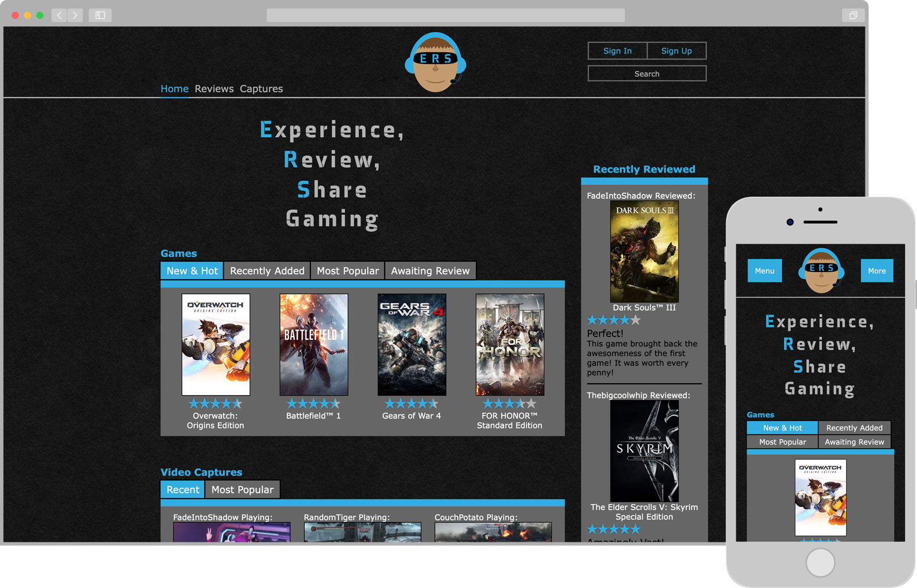
Task: Select the New & Hot filter on mobile
Action: click(781, 427)
